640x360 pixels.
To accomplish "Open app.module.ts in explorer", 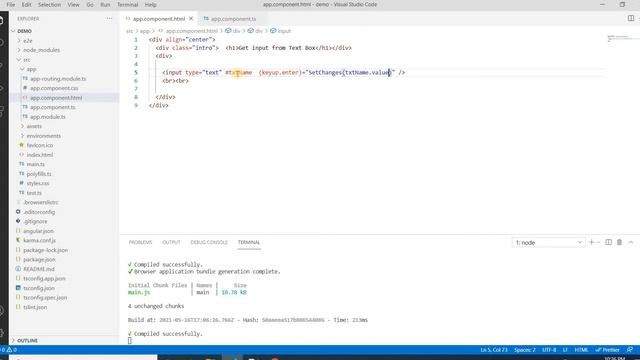I will 48,117.
